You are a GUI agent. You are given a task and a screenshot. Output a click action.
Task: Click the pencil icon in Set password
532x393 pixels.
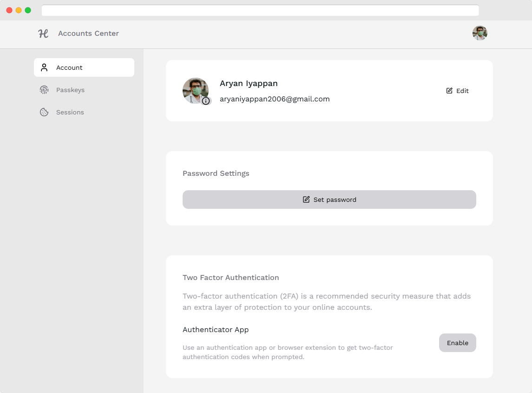point(306,200)
